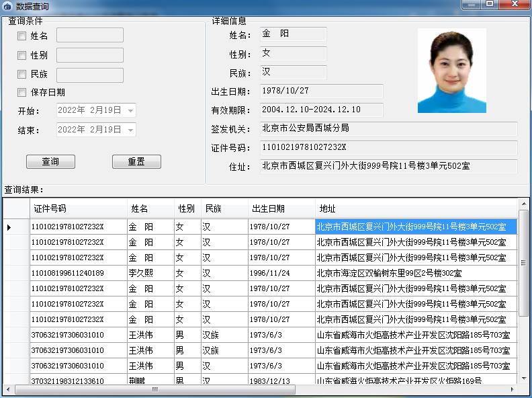The image size is (532, 398).
Task: Enable the 姓名 filter checkbox
Action: [22, 36]
